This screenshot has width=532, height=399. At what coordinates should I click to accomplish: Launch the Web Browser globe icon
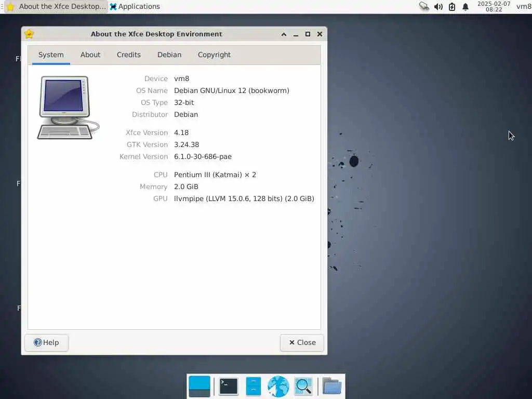278,386
